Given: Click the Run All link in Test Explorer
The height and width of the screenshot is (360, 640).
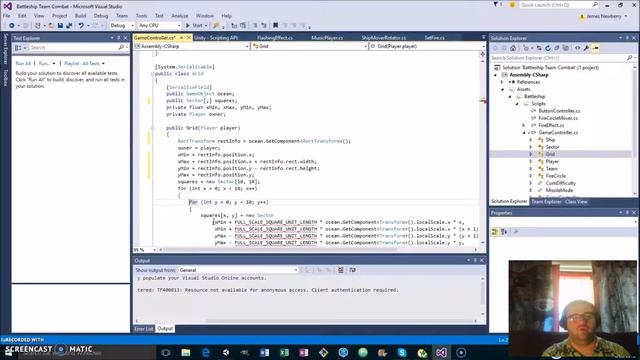Looking at the screenshot, I should (x=23, y=63).
